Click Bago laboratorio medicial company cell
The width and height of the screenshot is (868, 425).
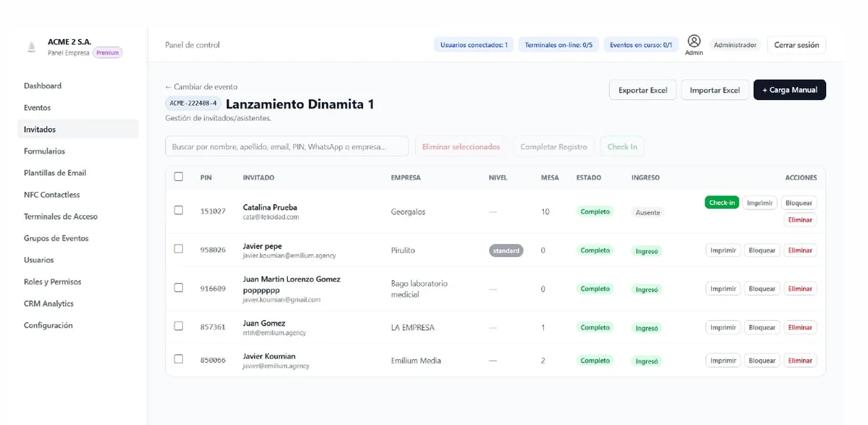coord(420,289)
